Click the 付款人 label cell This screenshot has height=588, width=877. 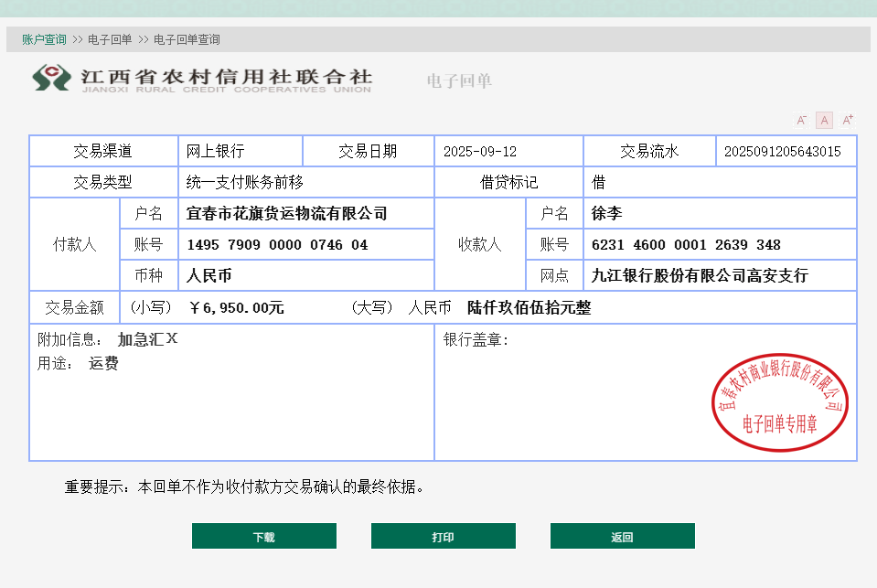tap(74, 244)
